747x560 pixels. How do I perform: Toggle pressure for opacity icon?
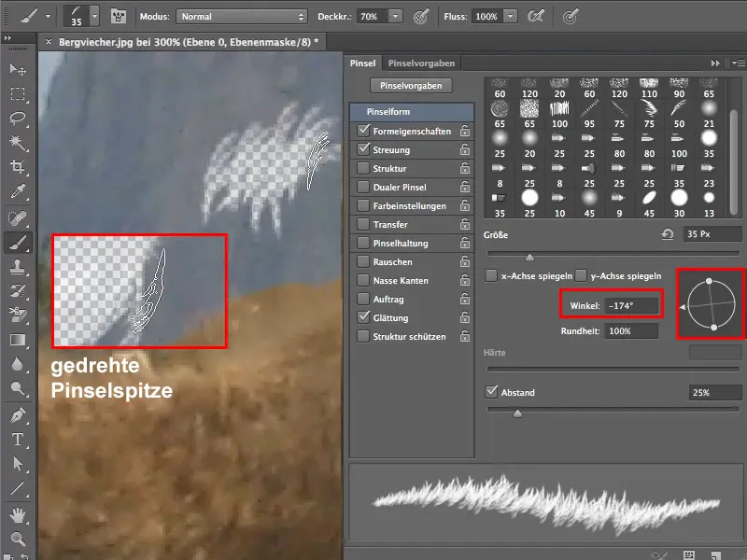pos(421,17)
